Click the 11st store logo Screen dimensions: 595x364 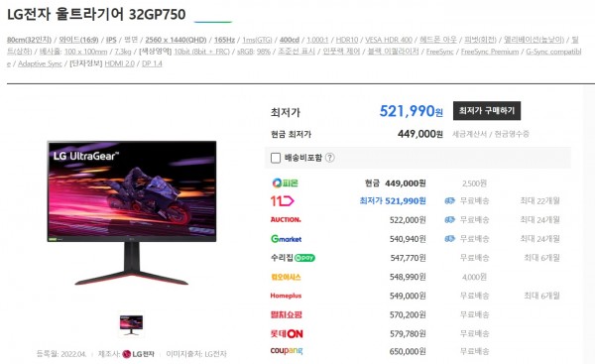282,200
